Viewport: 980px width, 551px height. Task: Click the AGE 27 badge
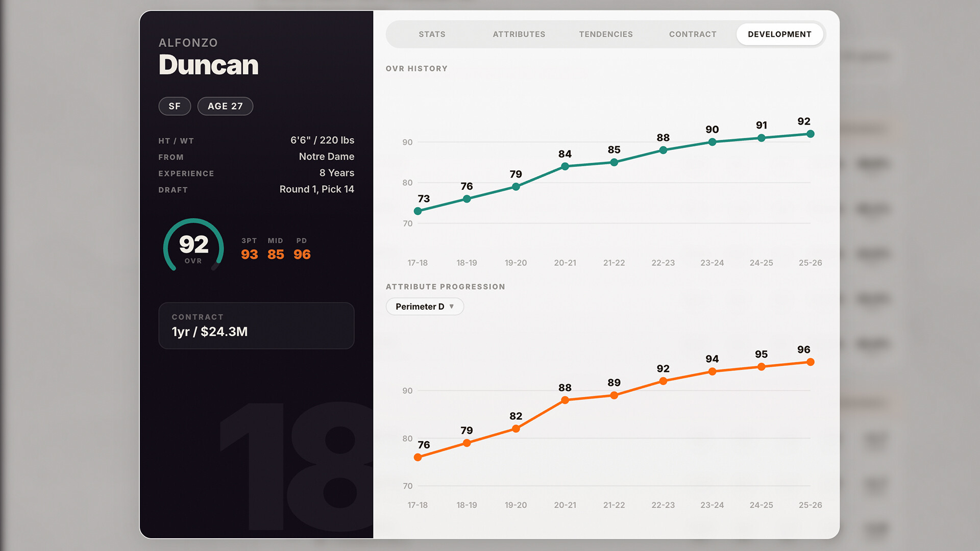(225, 106)
